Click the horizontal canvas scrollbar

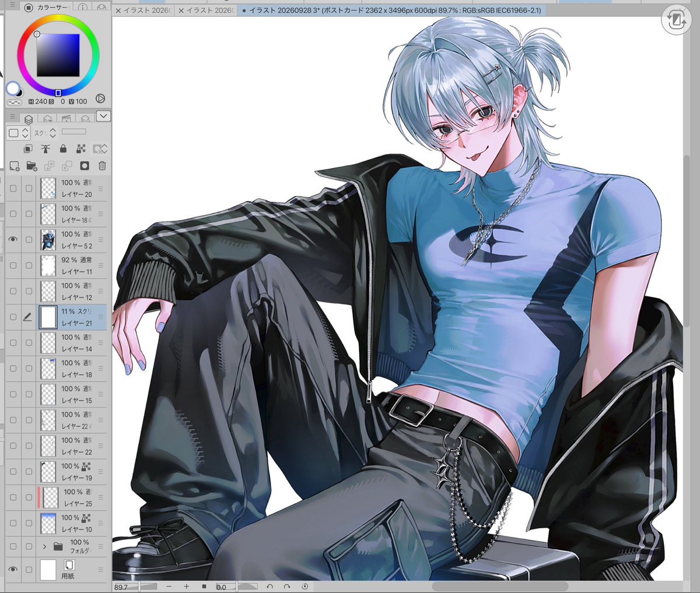(x=500, y=586)
